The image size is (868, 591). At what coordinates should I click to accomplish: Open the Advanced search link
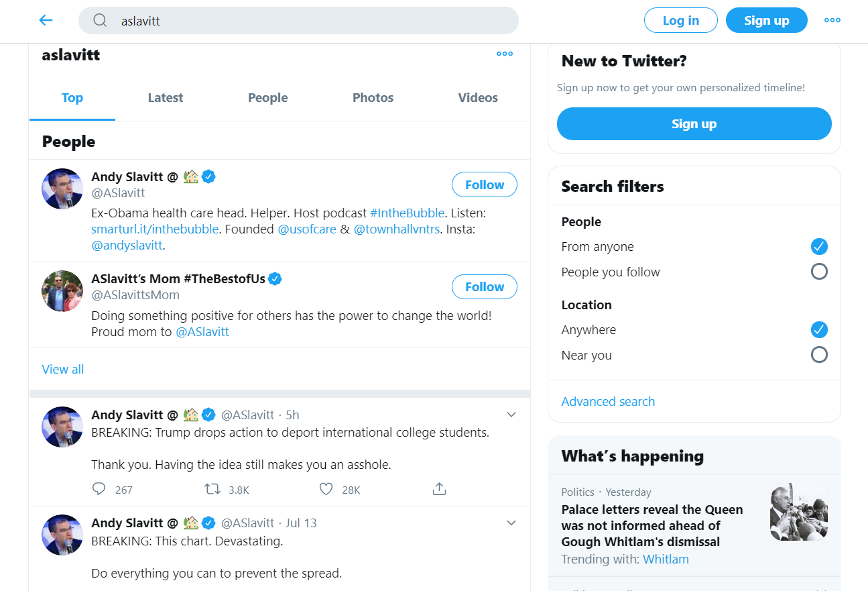[608, 402]
